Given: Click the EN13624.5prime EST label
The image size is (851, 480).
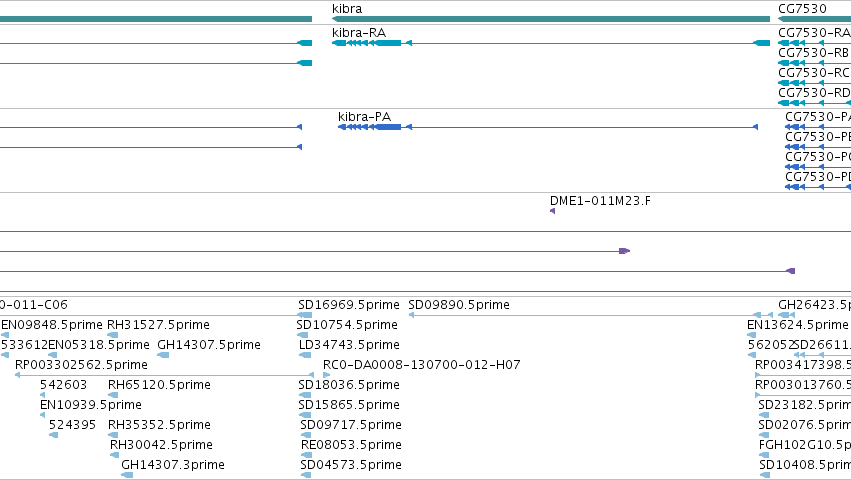Looking at the screenshot, I should pyautogui.click(x=797, y=325).
